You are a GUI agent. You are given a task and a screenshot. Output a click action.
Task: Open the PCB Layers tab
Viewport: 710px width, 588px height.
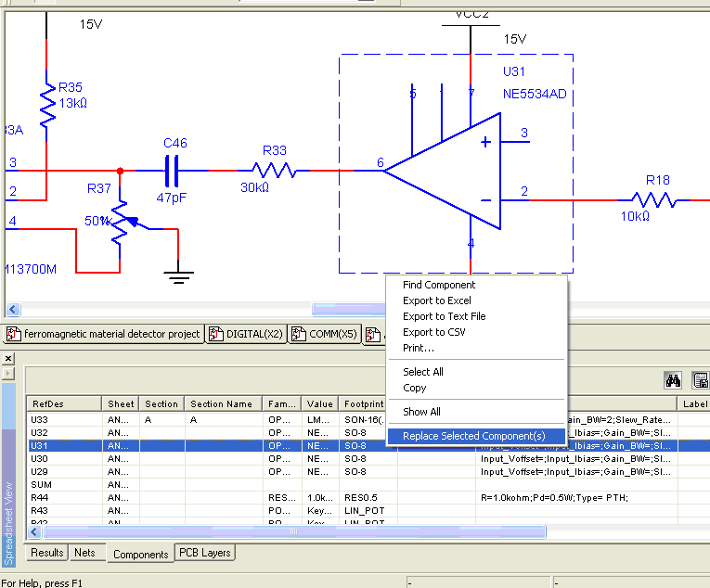[203, 553]
